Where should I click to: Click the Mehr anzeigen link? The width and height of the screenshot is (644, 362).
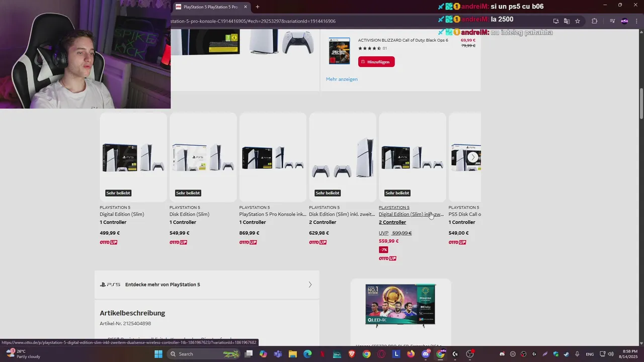point(342,79)
